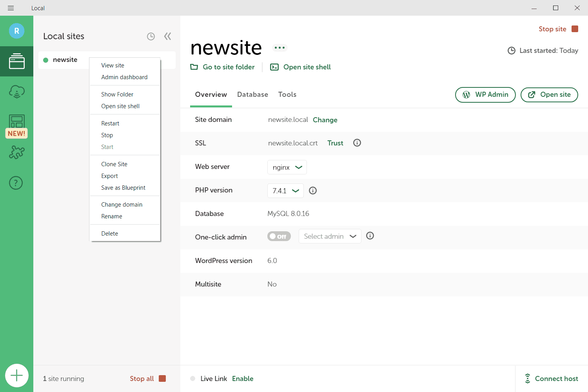Click the newsite.local.crt certificate text
Screen dimensions: 588x392
point(293,143)
